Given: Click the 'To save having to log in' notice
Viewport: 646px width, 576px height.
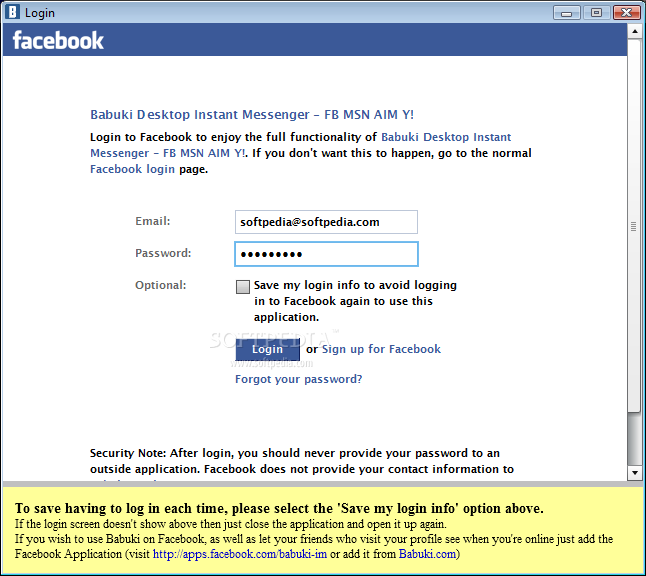Looking at the screenshot, I should point(279,508).
